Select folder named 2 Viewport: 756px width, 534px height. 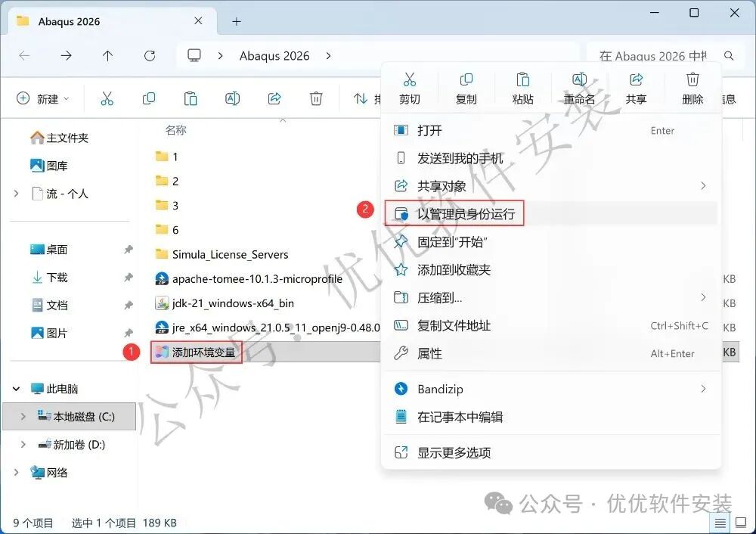tap(167, 181)
